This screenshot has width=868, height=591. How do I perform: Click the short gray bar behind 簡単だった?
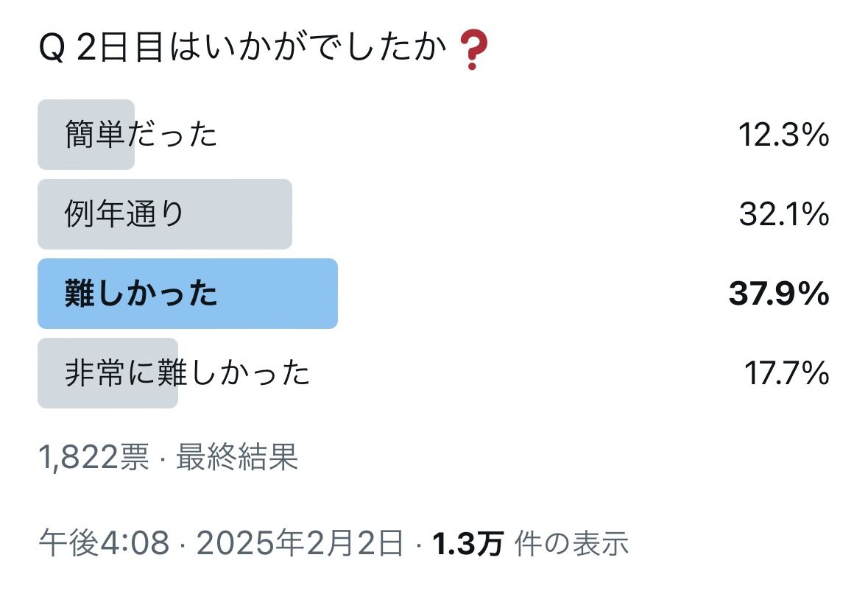pos(86,135)
